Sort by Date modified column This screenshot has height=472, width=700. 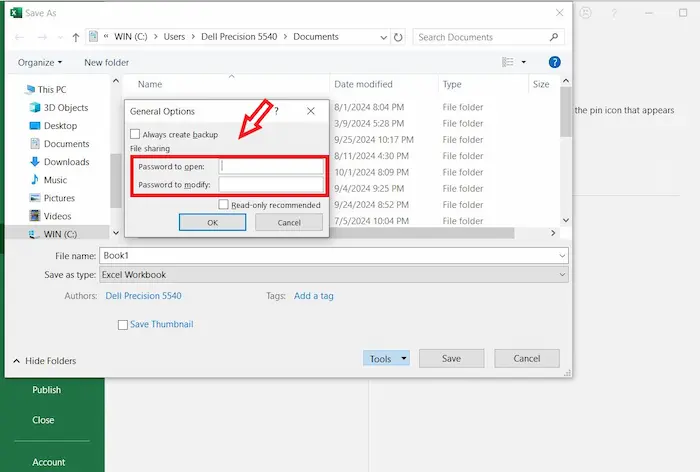(363, 84)
